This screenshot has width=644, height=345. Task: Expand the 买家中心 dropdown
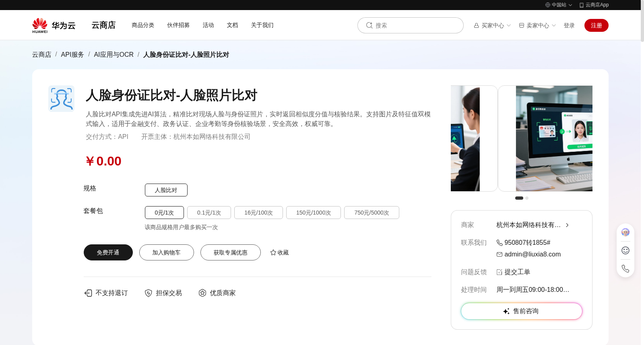click(509, 25)
